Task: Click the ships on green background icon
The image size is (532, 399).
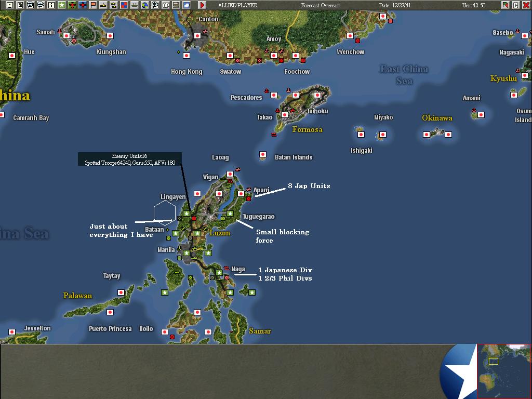Action: 135,5
